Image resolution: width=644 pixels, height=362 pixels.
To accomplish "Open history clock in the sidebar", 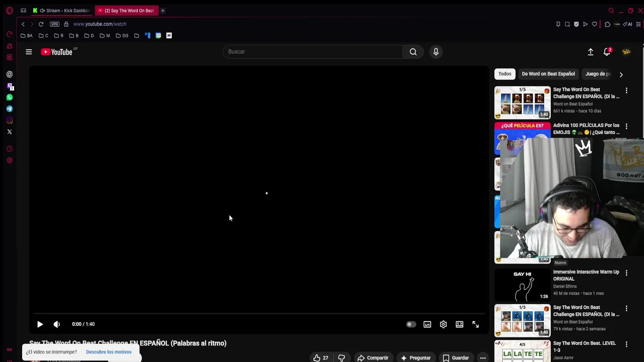I will [10, 149].
